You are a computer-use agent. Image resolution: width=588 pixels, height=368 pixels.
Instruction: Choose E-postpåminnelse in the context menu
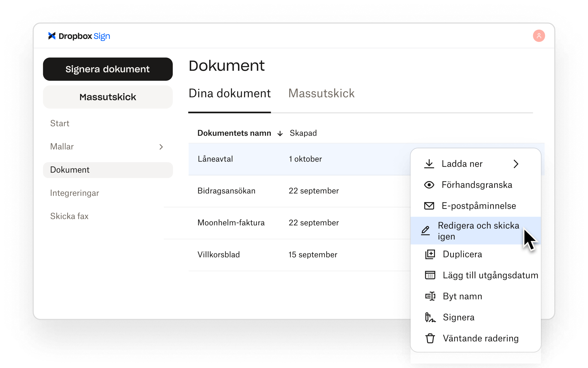[476, 206]
